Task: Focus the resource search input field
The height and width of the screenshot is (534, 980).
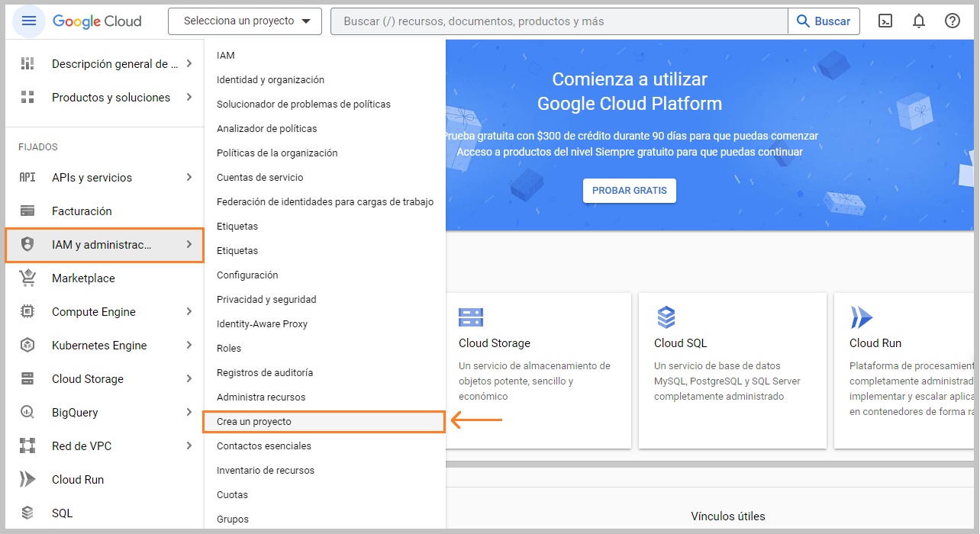Action: (x=559, y=21)
